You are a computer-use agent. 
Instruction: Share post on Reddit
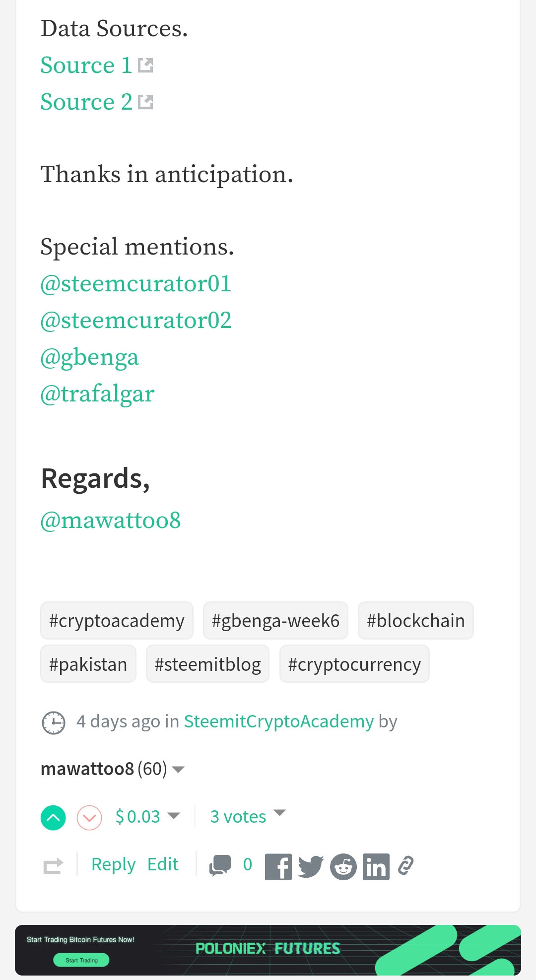pyautogui.click(x=343, y=867)
